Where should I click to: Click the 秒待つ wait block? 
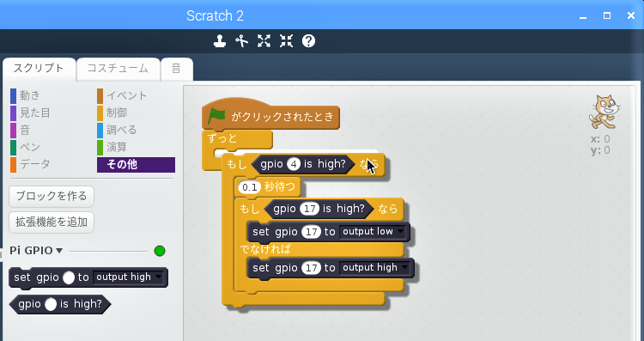[x=267, y=188]
